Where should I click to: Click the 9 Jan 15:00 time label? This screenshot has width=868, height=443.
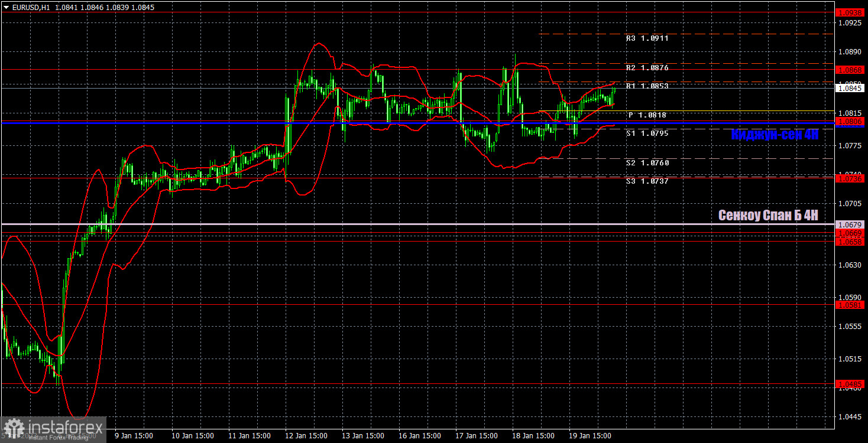click(134, 436)
